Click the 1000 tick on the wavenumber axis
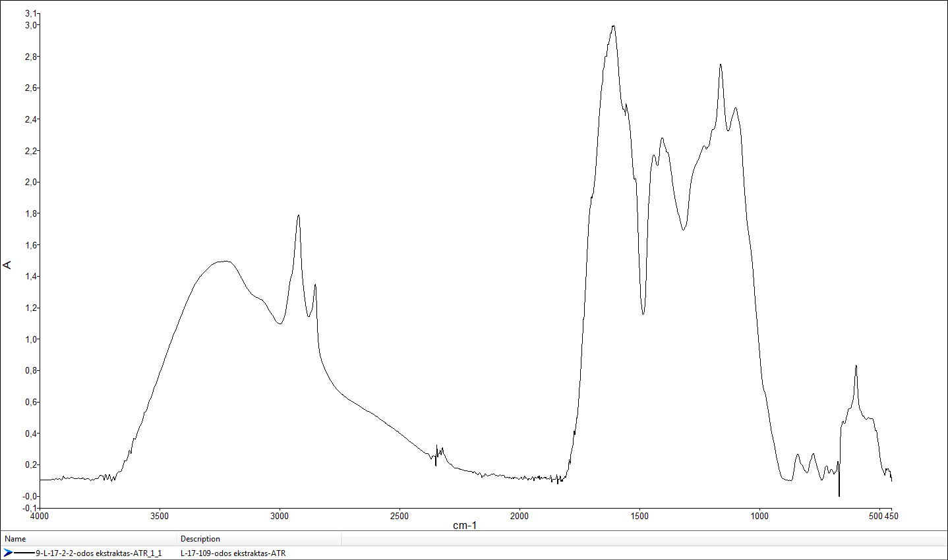Screen dimensions: 948x560 click(x=759, y=516)
